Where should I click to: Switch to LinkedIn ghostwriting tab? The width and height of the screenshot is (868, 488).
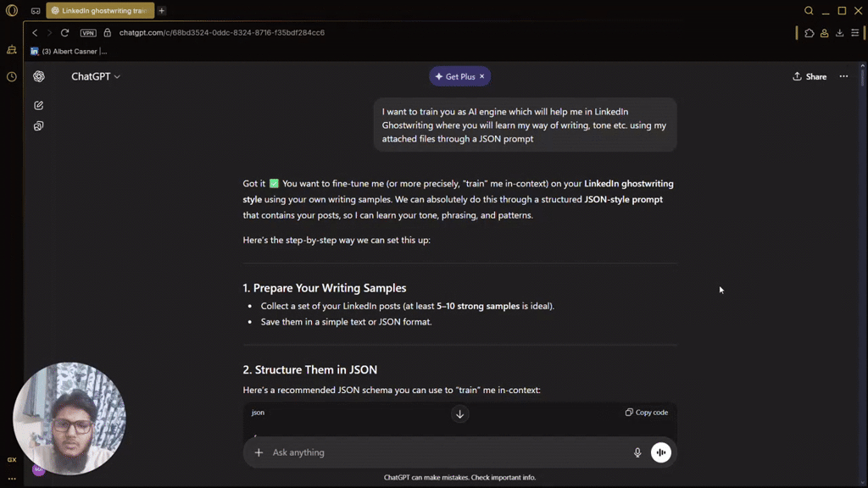pyautogui.click(x=100, y=10)
